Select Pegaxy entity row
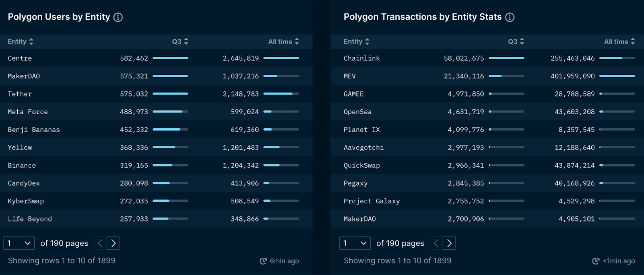Viewport: 644px width, 275px height. (487, 183)
